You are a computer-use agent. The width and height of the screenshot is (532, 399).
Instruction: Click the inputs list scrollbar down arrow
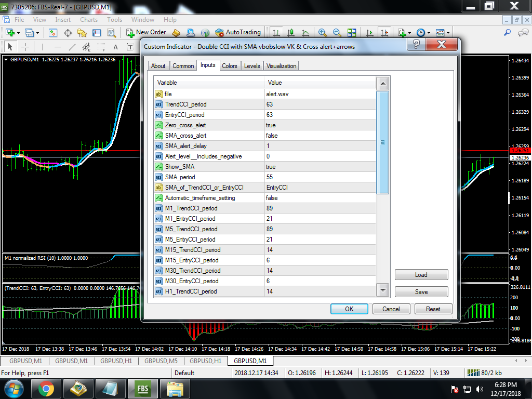(x=383, y=290)
